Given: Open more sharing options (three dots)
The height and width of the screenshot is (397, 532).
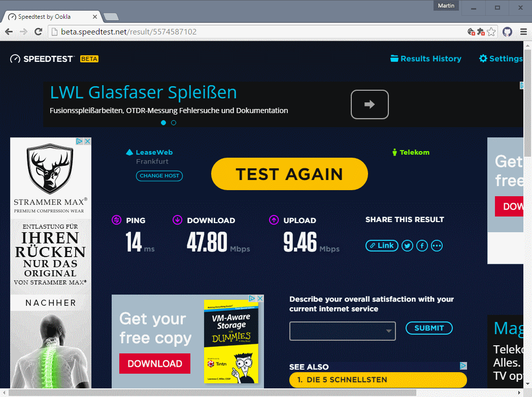Looking at the screenshot, I should click(x=437, y=245).
